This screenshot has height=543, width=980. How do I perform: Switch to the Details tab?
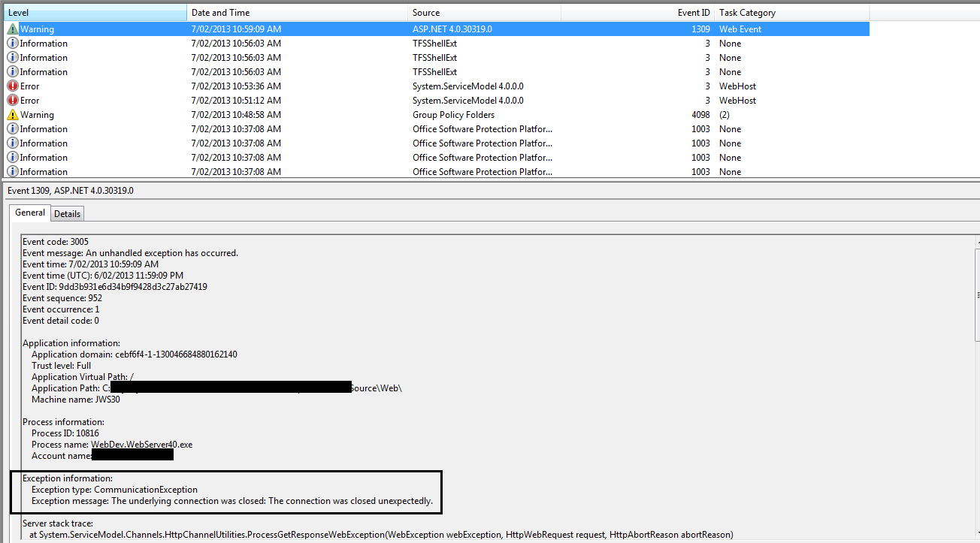point(67,214)
